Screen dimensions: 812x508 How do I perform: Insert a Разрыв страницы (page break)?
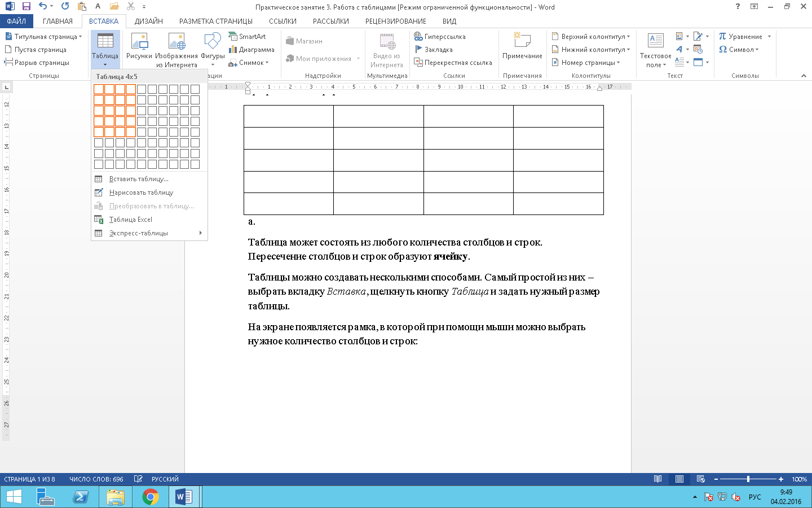37,62
